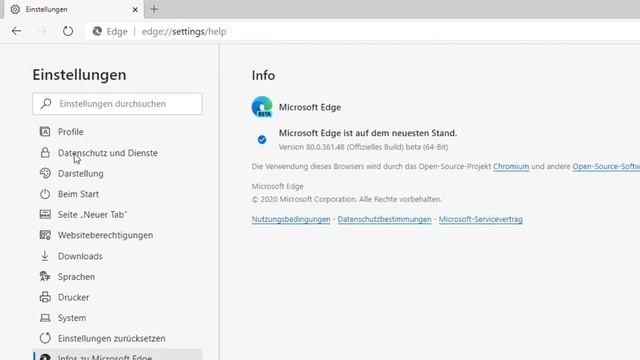Click the Einstellungen durchsuchen search field
640x360 pixels.
pyautogui.click(x=117, y=104)
